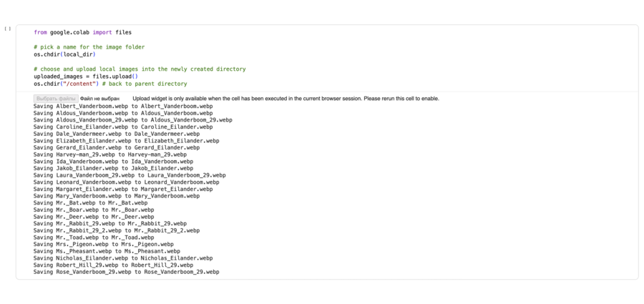Click the 'Файл не выбран' file status label

(x=99, y=99)
